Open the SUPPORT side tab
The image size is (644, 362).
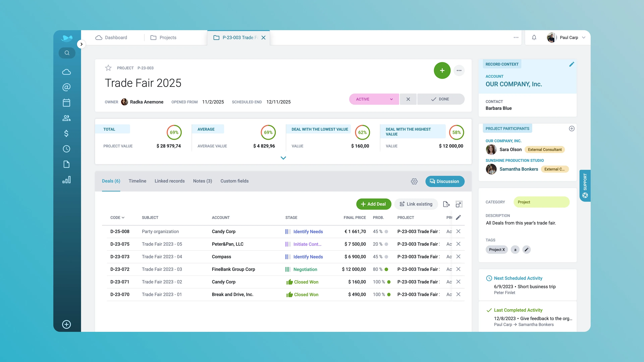(585, 186)
